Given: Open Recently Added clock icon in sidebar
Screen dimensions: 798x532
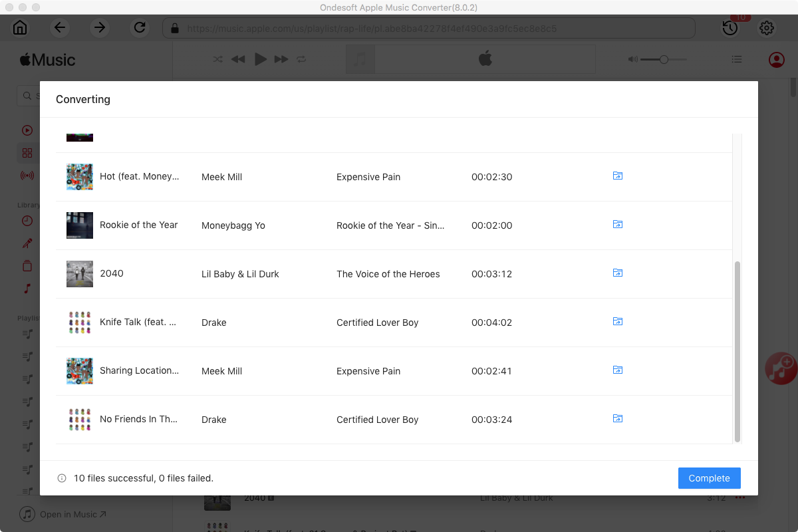Looking at the screenshot, I should [x=27, y=221].
